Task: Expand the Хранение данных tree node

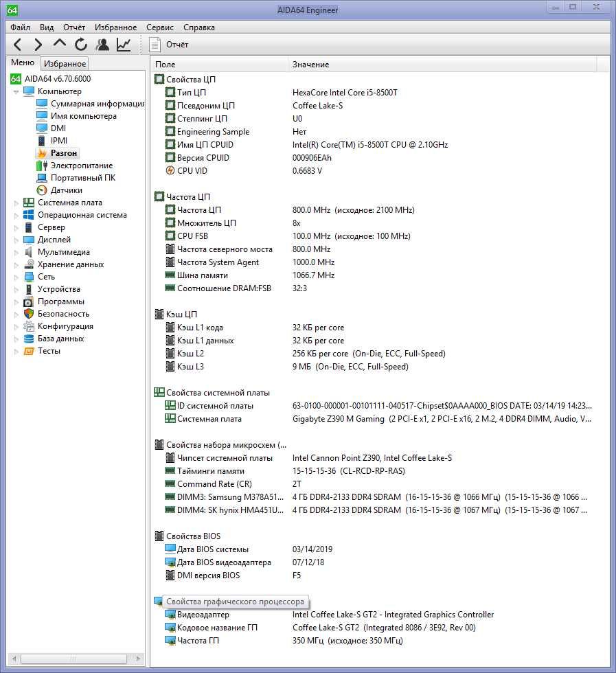Action: point(16,264)
